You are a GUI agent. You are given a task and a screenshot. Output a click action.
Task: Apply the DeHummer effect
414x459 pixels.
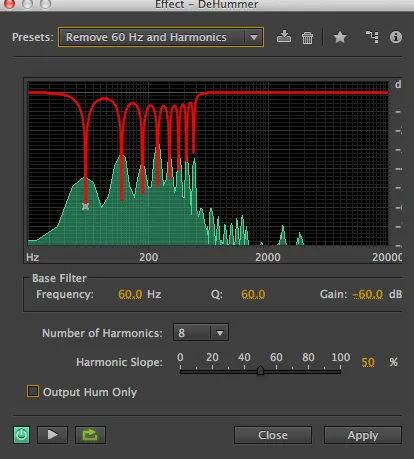coord(363,435)
